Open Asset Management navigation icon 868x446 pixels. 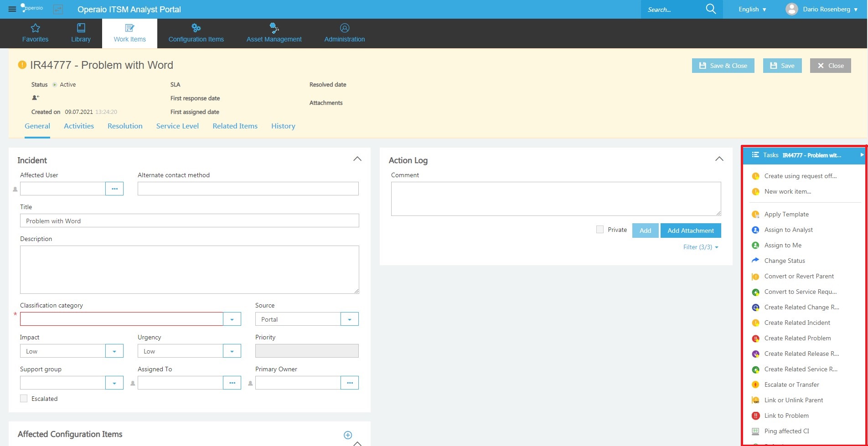[274, 28]
